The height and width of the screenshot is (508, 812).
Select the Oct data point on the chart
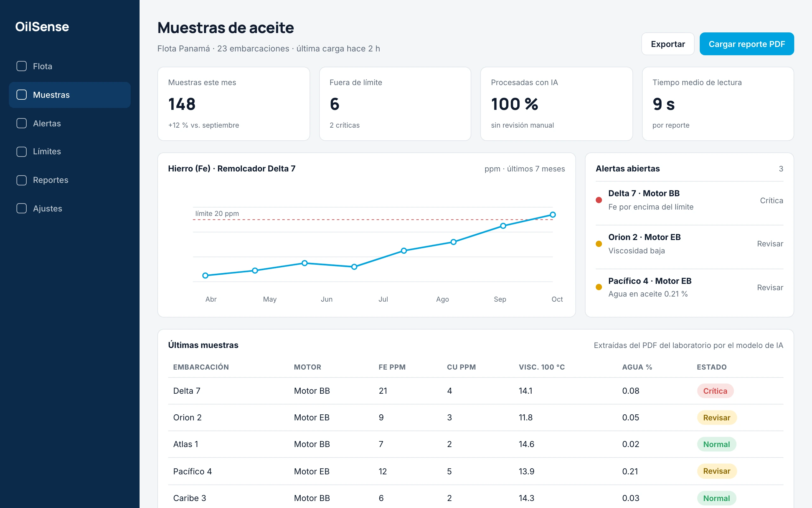point(553,215)
